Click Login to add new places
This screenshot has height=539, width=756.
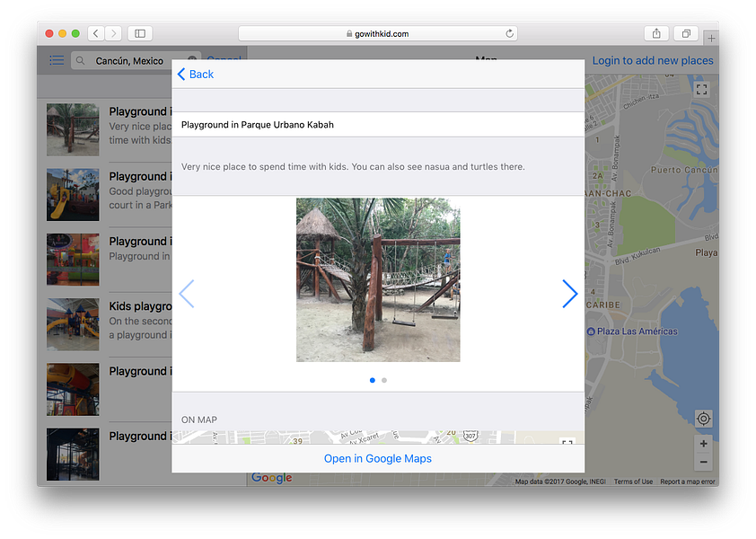point(653,60)
